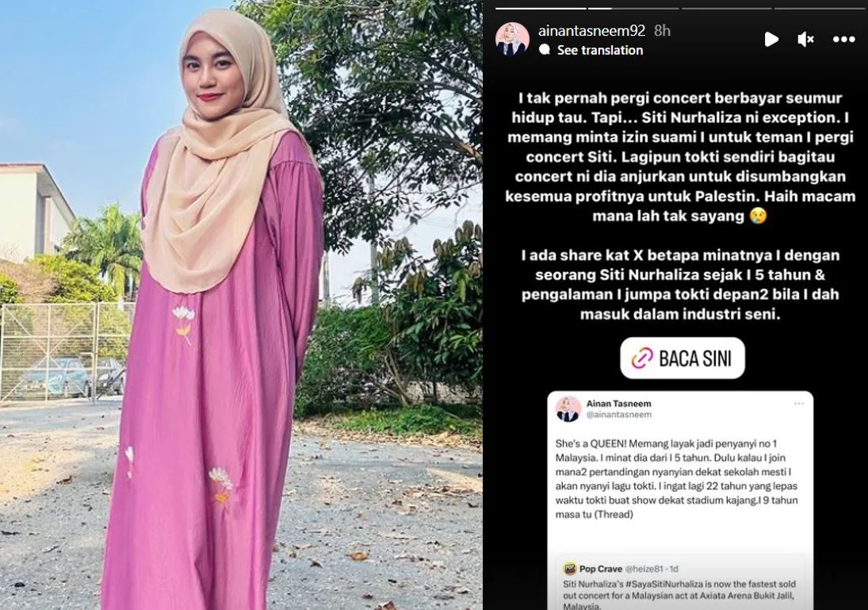The height and width of the screenshot is (610, 868).
Task: Unmute the story audio
Action: click(x=805, y=40)
